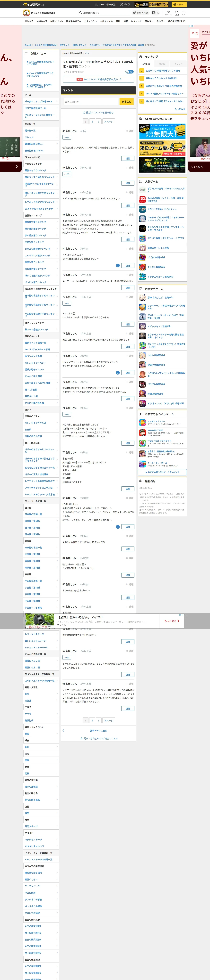Click the 崩壊スターレイル攻略 icon
This screenshot has width=210, height=980.
tap(143, 248)
